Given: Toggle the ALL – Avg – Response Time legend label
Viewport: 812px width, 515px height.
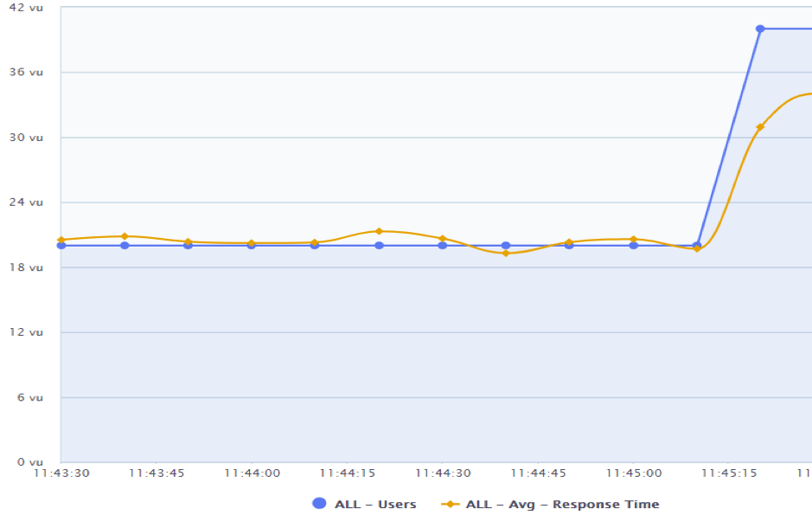Looking at the screenshot, I should point(562,504).
